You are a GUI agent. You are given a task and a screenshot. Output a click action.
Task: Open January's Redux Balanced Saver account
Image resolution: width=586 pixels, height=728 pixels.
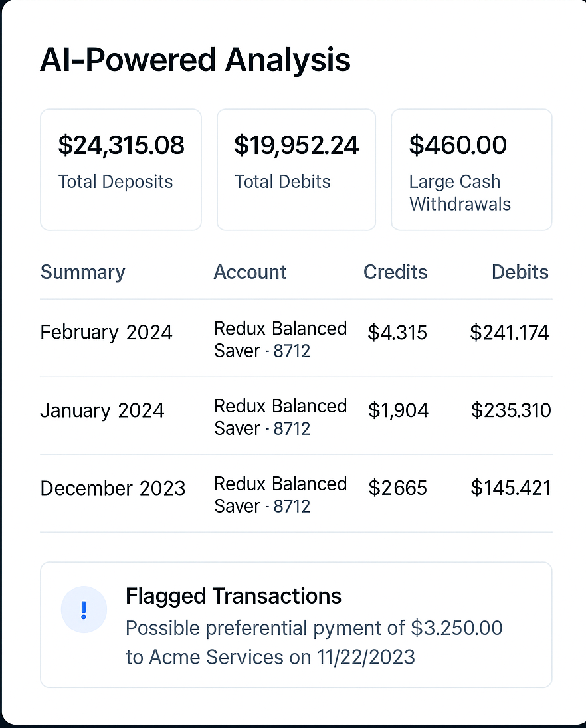point(280,417)
